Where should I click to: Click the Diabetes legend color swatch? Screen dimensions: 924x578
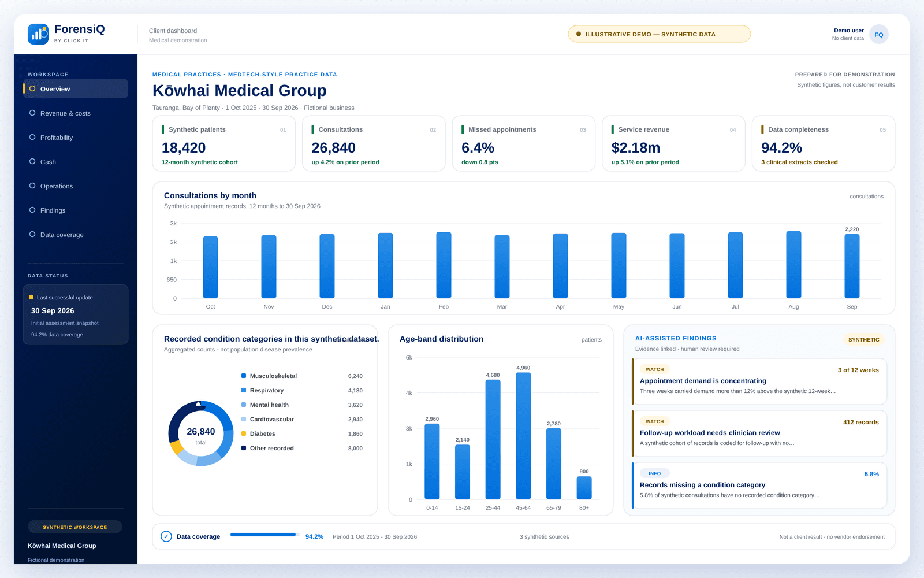click(x=244, y=433)
